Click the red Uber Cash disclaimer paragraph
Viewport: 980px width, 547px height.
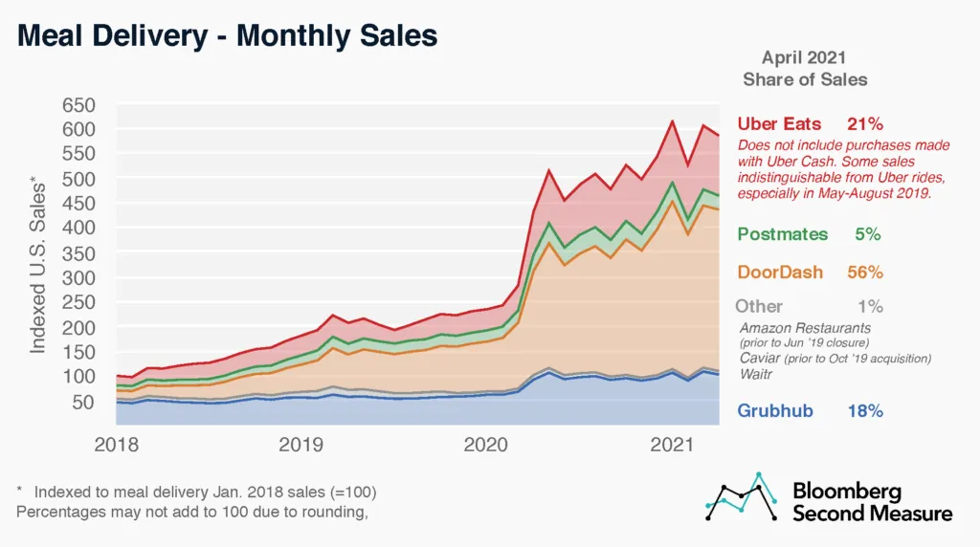(842, 169)
